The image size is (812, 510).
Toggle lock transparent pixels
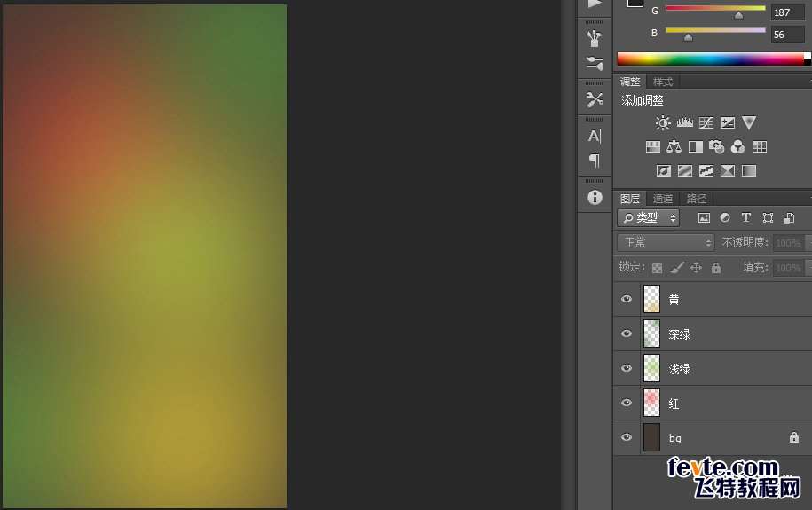658,268
